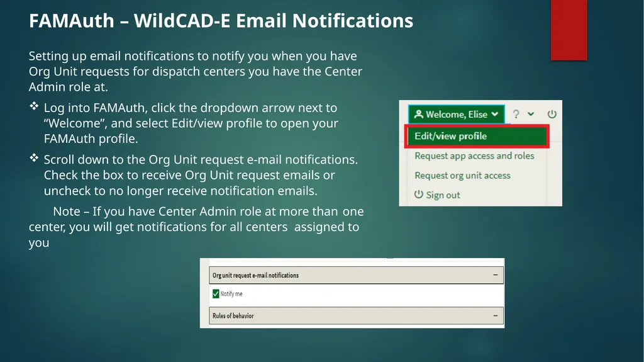Screen dimensions: 644x362
Task: Select Request org unit access option
Action: (x=462, y=176)
